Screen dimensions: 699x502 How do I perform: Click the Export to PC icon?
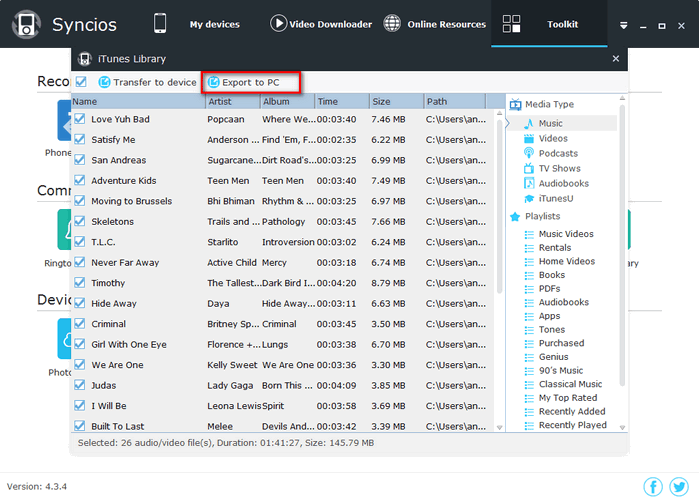click(214, 82)
